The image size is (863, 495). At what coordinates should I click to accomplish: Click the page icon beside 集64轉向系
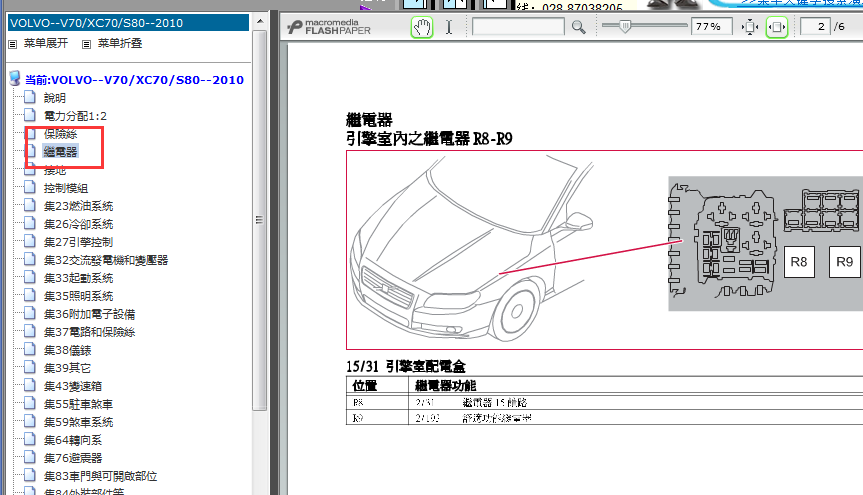tap(30, 439)
